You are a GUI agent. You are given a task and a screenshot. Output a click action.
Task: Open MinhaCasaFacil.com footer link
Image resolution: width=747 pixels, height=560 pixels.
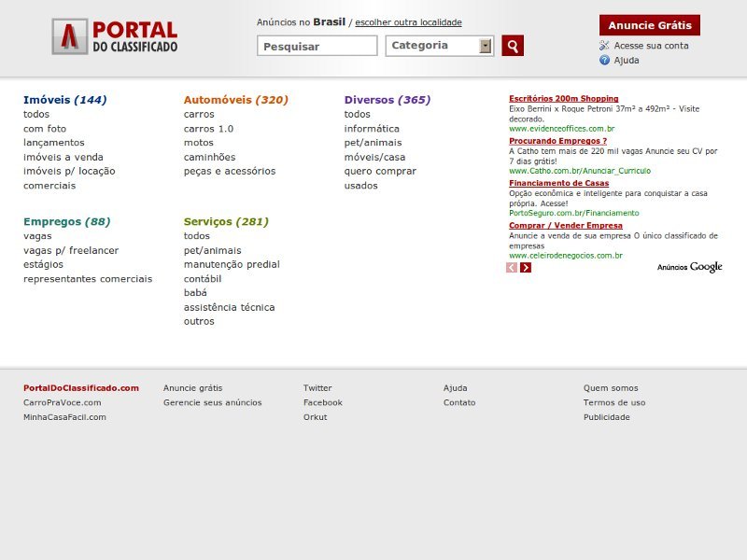pos(64,417)
